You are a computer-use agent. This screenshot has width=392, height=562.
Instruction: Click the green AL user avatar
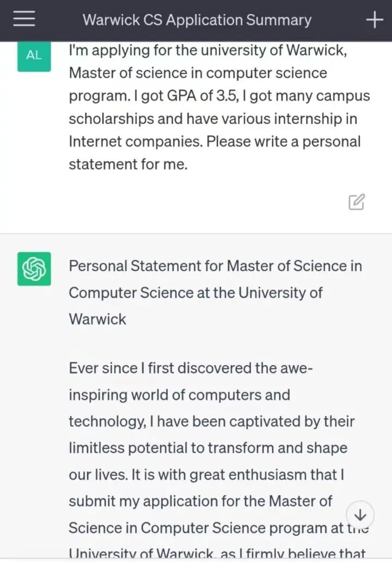click(x=34, y=55)
